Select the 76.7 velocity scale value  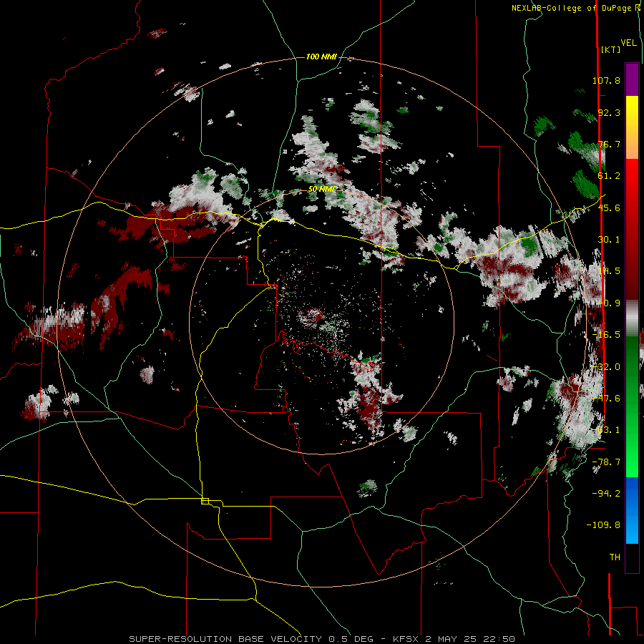[x=609, y=144]
